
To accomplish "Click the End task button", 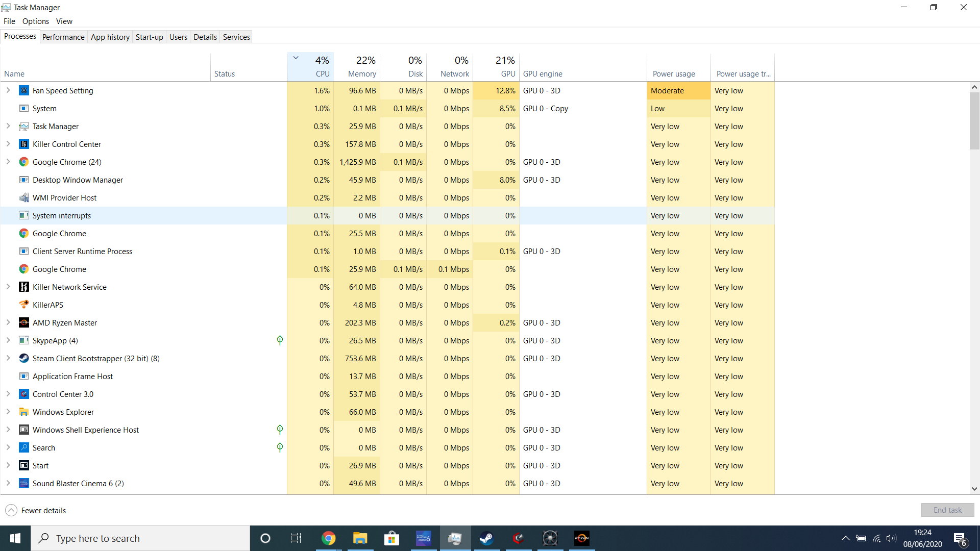I will pos(947,510).
